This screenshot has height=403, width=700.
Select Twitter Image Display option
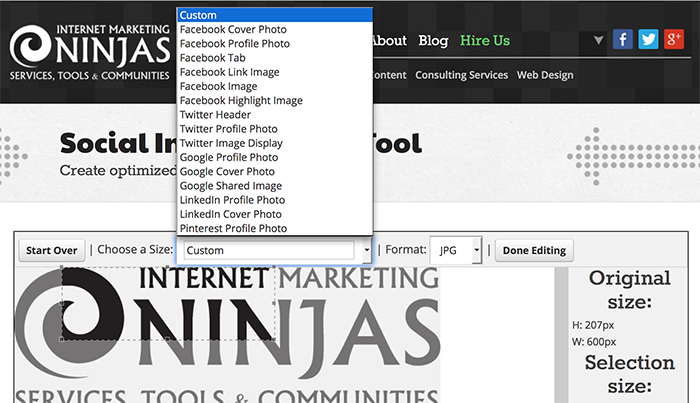(275, 143)
